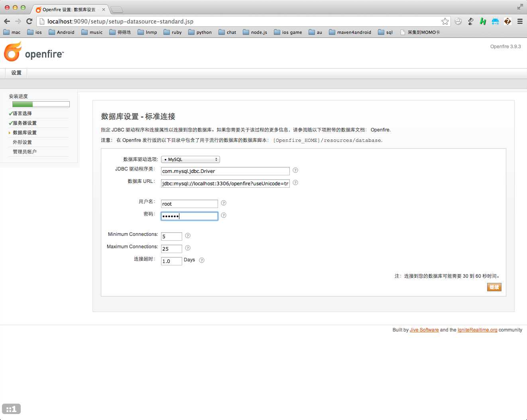Open the au bookmarks folder

click(x=315, y=32)
